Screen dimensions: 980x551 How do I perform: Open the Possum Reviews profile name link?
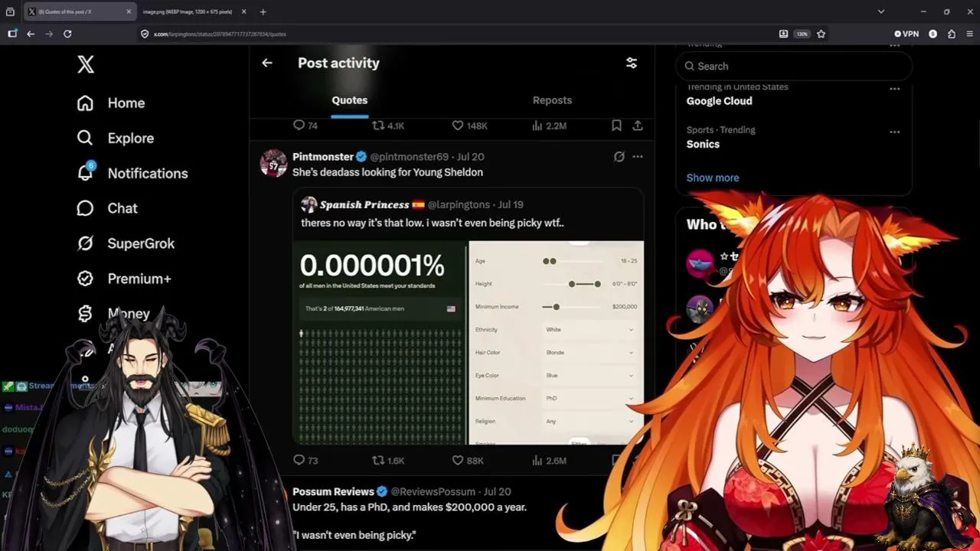pos(333,491)
